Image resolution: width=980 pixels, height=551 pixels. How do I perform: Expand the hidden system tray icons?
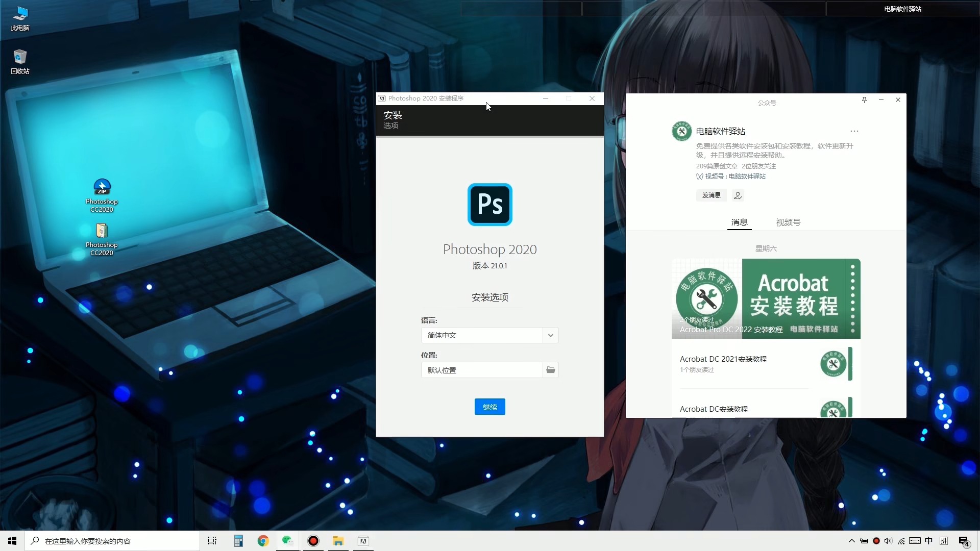[851, 541]
